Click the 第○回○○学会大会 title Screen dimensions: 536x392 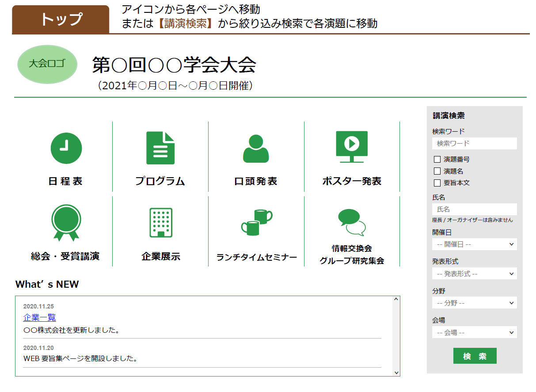pos(174,65)
